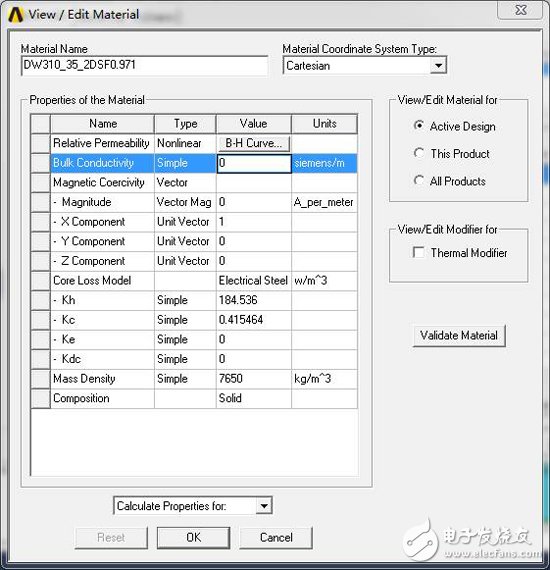Select the This Product radio button
The width and height of the screenshot is (550, 570).
419,153
